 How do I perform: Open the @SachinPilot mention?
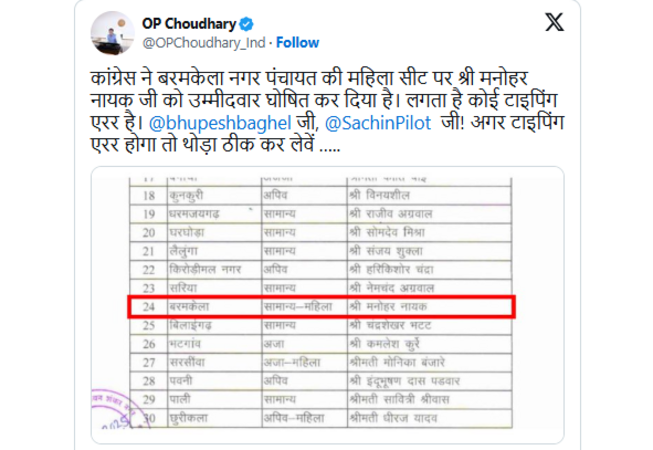[378, 123]
